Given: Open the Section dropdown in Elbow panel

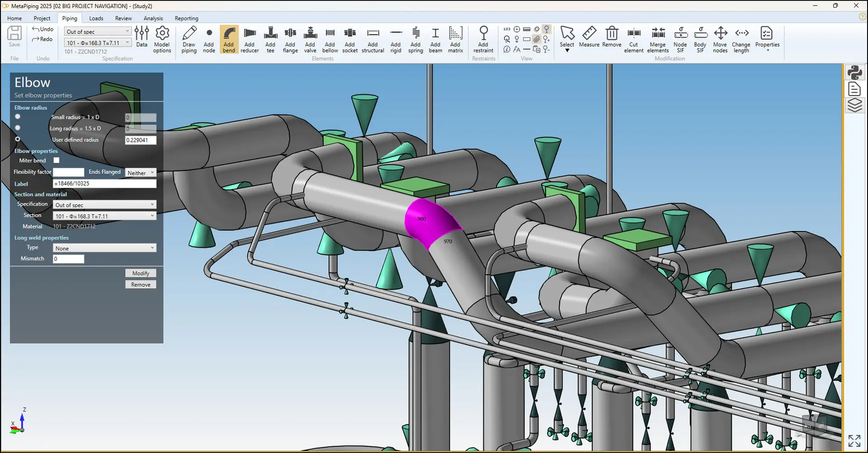Looking at the screenshot, I should coord(104,216).
